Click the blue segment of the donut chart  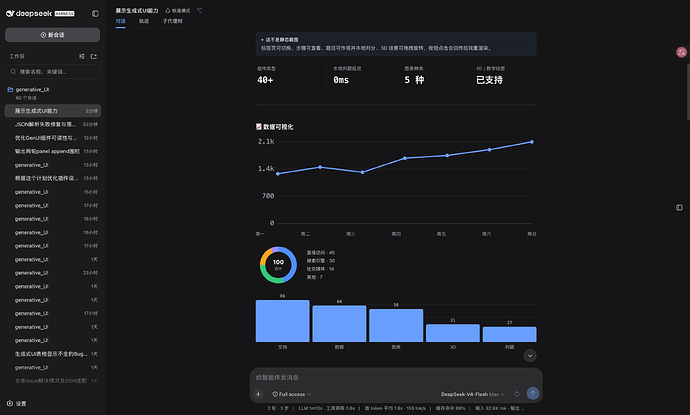pos(293,264)
